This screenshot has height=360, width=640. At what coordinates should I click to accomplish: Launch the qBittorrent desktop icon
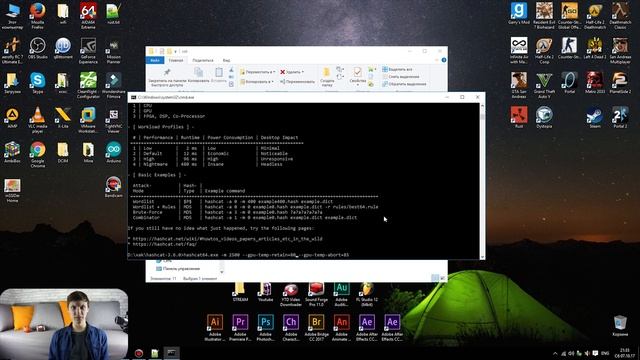click(63, 49)
